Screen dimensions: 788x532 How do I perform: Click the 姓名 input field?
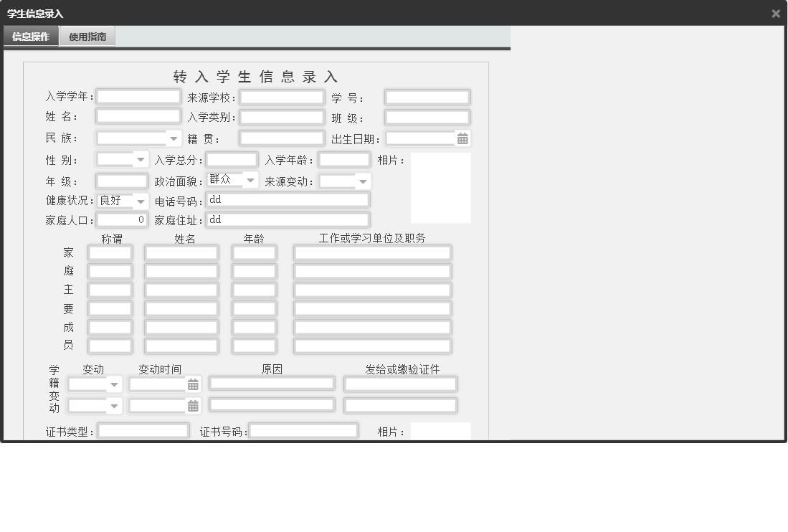pos(138,117)
